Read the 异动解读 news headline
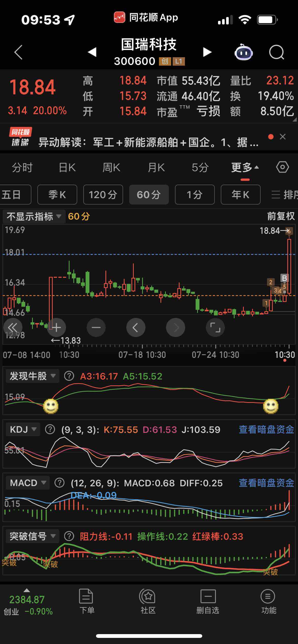 click(148, 142)
